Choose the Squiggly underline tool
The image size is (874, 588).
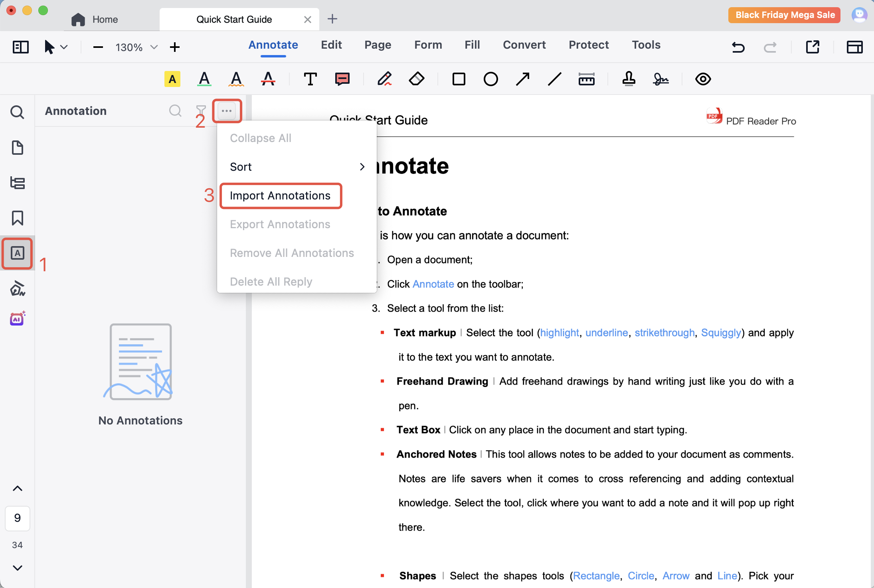[x=236, y=79]
